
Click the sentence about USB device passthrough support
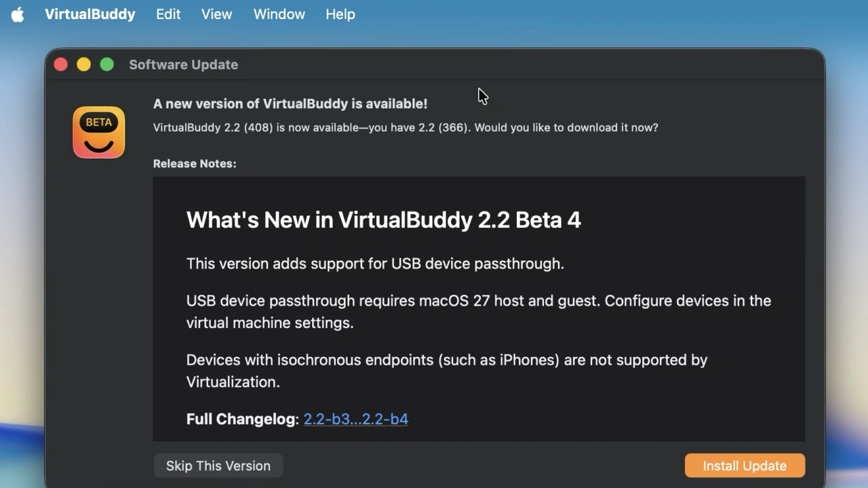(x=375, y=264)
